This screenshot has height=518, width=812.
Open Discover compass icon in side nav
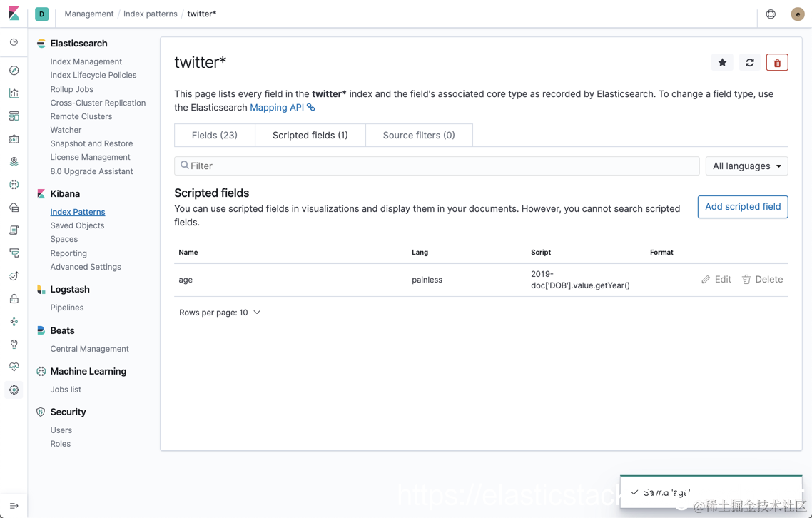tap(14, 71)
